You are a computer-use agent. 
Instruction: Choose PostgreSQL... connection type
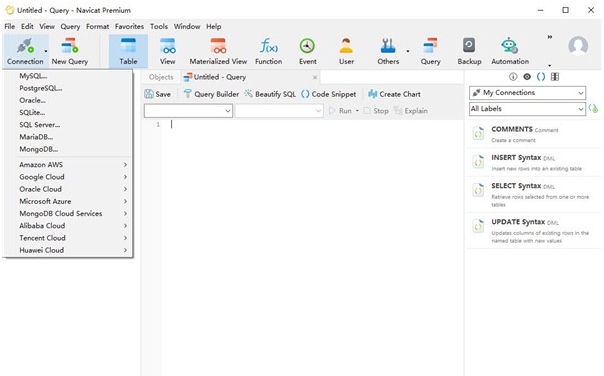[68, 88]
